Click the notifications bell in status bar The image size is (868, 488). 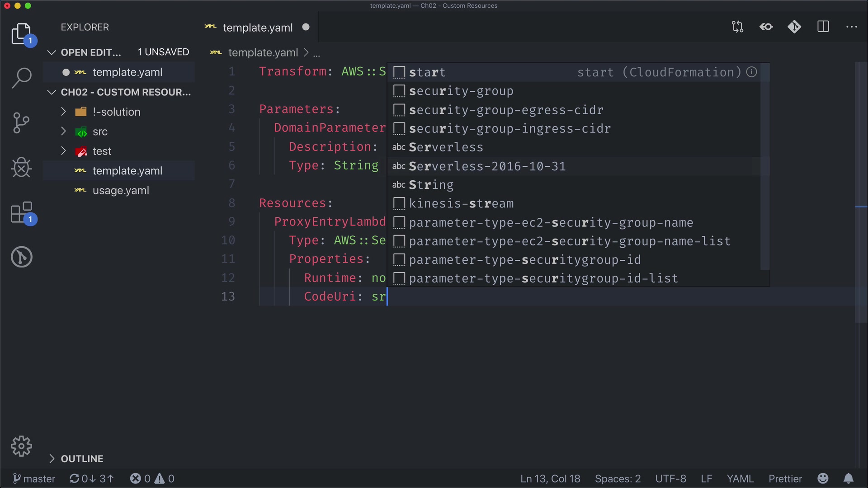849,478
